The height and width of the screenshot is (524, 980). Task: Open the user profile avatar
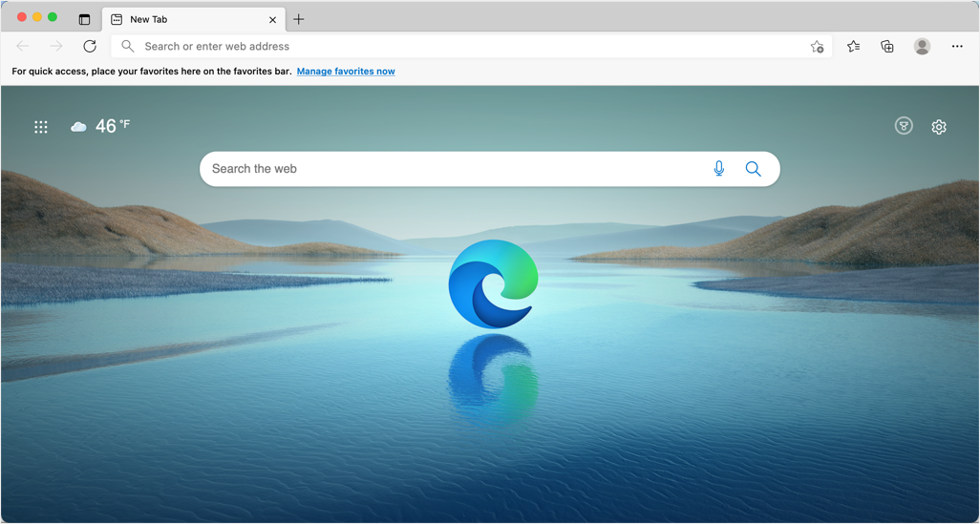(922, 46)
